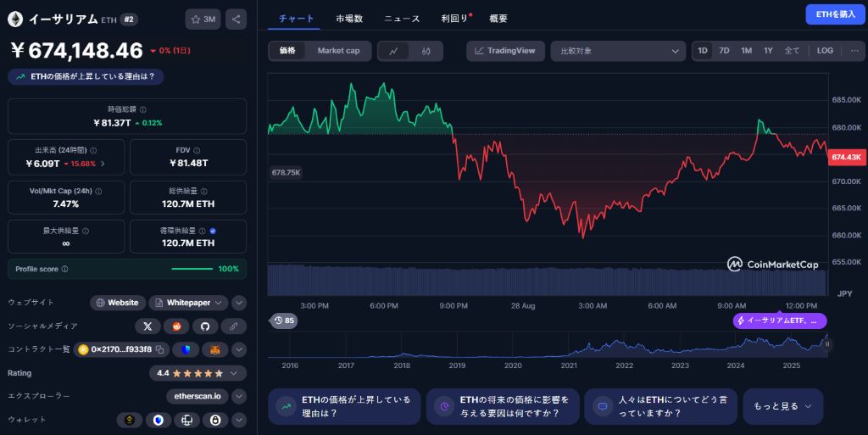Click the history 85 events badge

pos(283,321)
